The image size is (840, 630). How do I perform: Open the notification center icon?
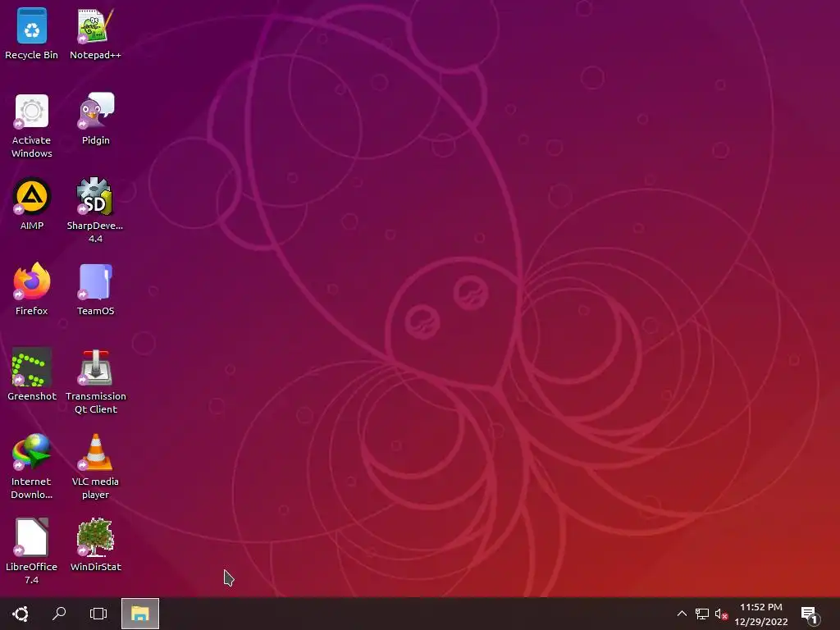pyautogui.click(x=810, y=614)
